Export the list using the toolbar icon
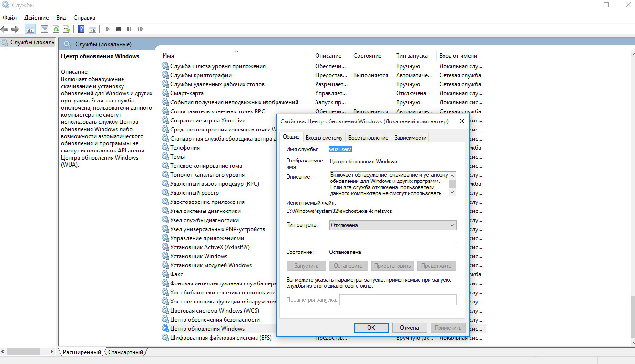The image size is (635, 364). pyautogui.click(x=67, y=29)
